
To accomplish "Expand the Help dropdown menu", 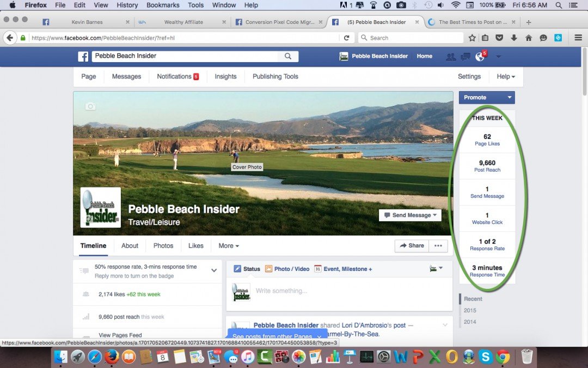I will pyautogui.click(x=505, y=77).
